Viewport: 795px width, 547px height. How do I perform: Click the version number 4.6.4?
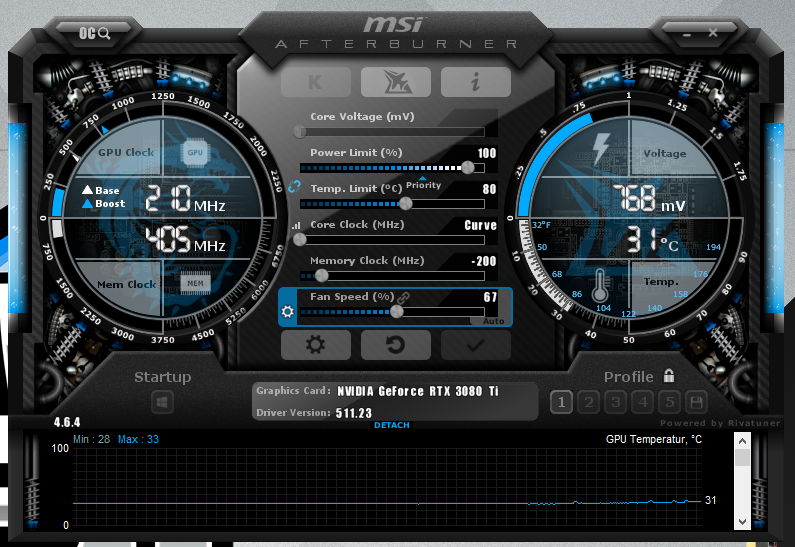[67, 422]
